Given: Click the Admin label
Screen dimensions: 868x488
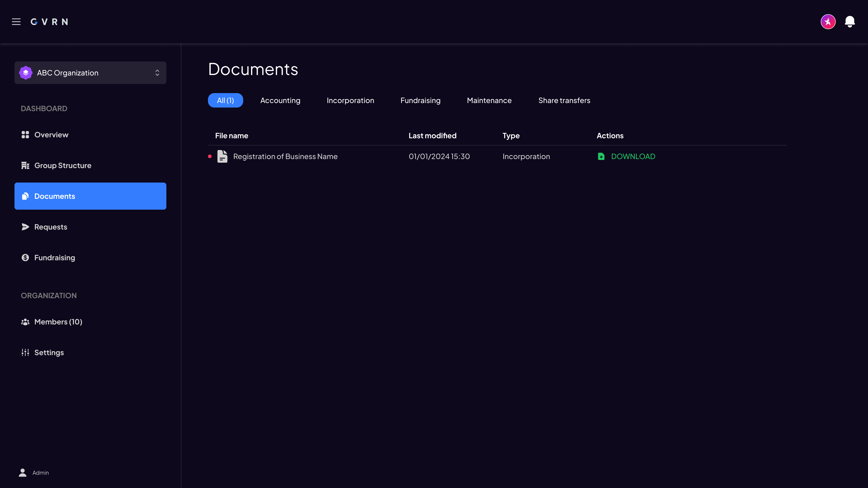Looking at the screenshot, I should click(41, 473).
